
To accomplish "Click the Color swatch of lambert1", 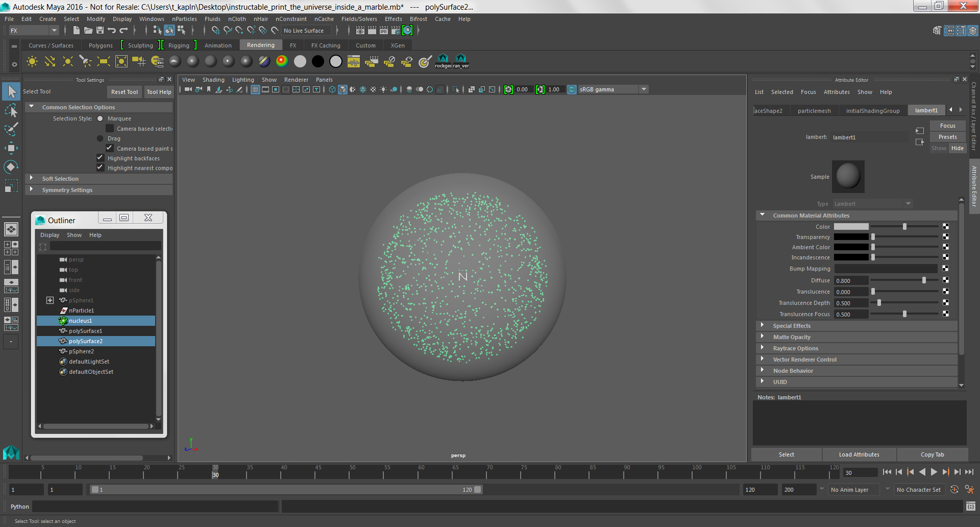I will coord(851,227).
